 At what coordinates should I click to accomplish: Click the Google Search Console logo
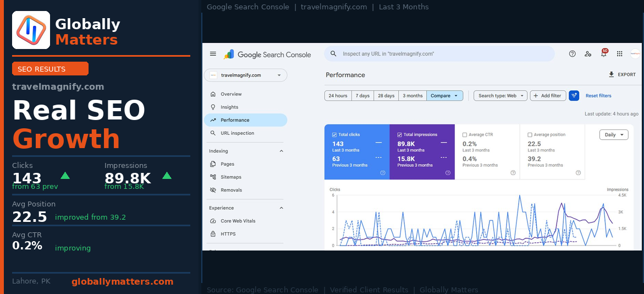[267, 55]
